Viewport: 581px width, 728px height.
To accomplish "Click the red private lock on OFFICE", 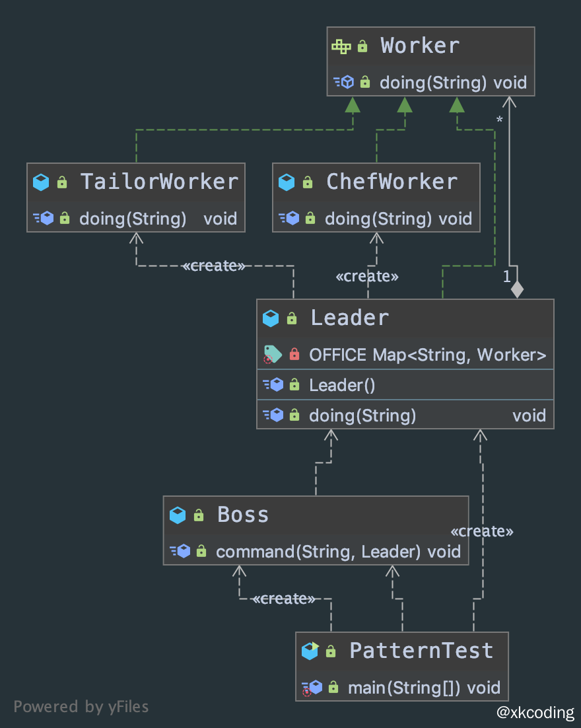I will 294,355.
